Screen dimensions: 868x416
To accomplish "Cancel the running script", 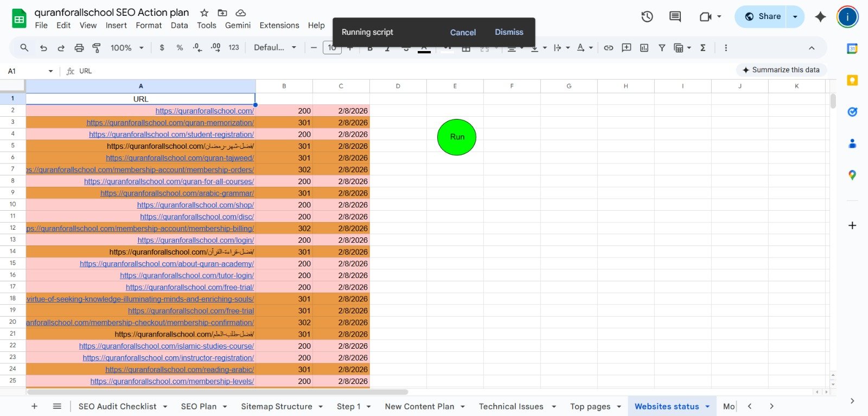I will (463, 33).
